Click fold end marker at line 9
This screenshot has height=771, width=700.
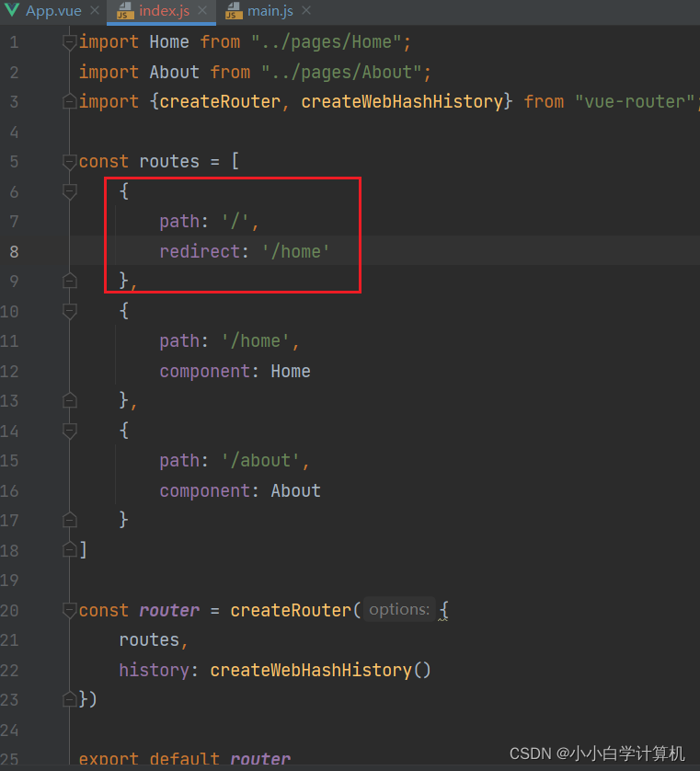(x=69, y=281)
